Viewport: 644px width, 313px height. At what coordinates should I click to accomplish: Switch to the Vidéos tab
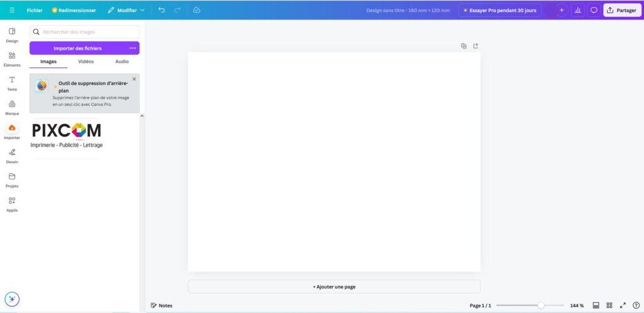(86, 62)
